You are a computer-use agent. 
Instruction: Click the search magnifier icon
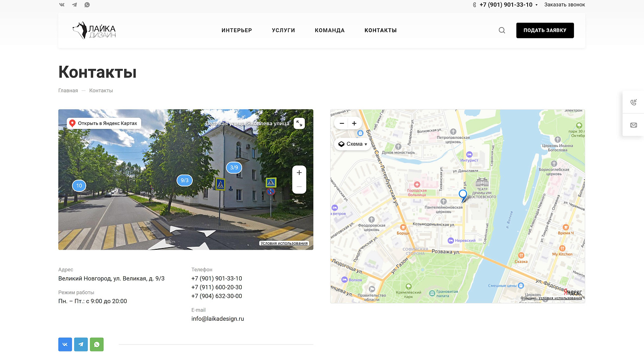click(x=501, y=31)
